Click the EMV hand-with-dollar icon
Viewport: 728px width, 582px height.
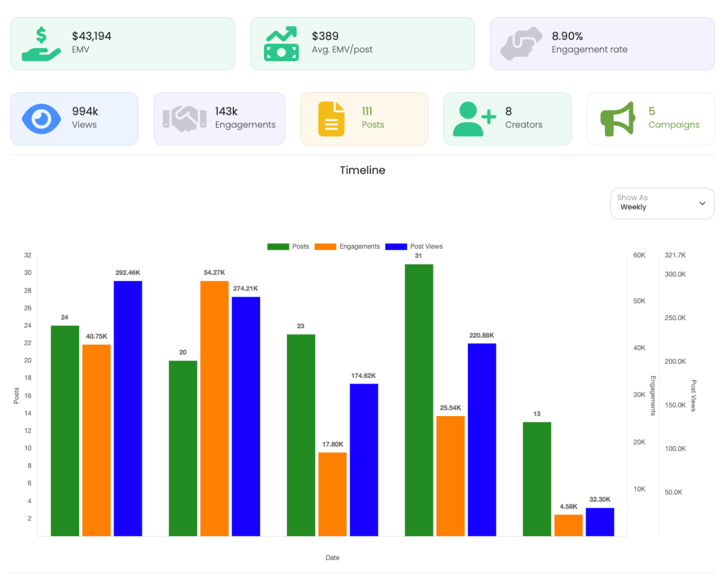tap(41, 44)
